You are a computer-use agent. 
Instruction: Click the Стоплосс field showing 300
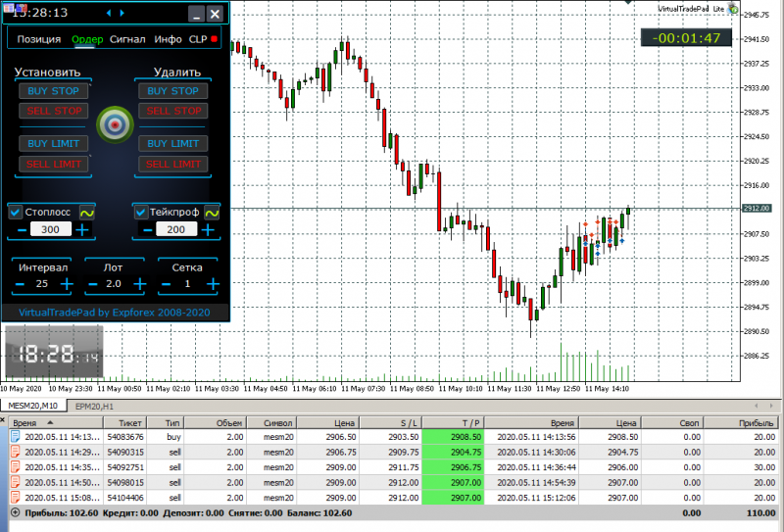coord(51,229)
